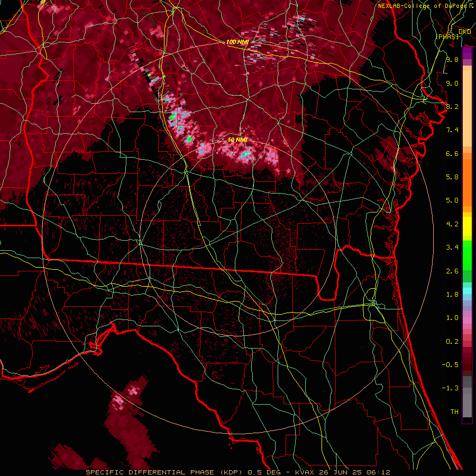Pick the pink segment of the color bar
The height and width of the screenshot is (476, 476).
coord(467,321)
